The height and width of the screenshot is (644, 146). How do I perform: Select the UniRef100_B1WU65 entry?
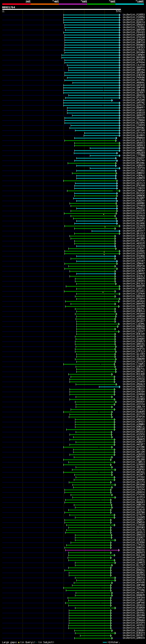tap(134, 412)
